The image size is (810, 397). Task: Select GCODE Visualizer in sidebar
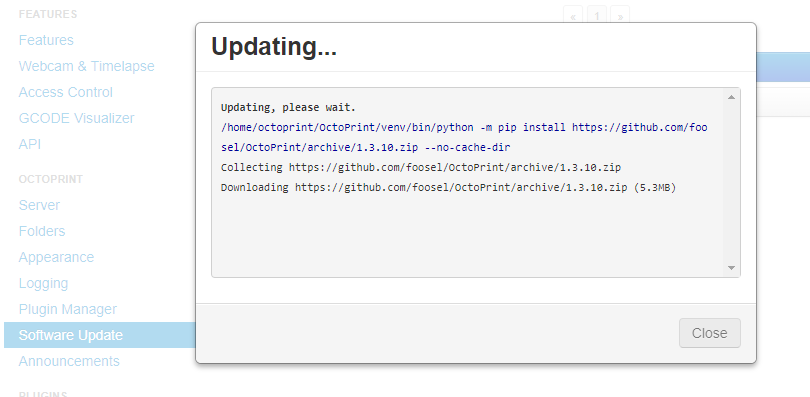pos(76,118)
